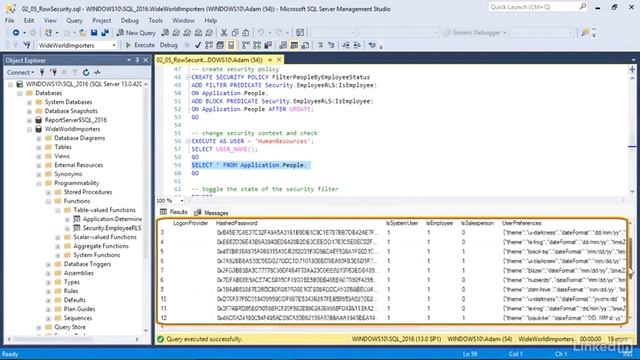Click the IsEmployee column header
Viewport: 640px width, 360px height.
coord(439,223)
